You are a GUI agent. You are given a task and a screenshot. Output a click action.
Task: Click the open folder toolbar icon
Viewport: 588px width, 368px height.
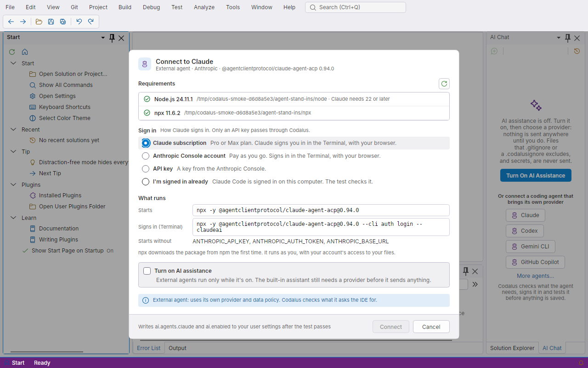(39, 22)
